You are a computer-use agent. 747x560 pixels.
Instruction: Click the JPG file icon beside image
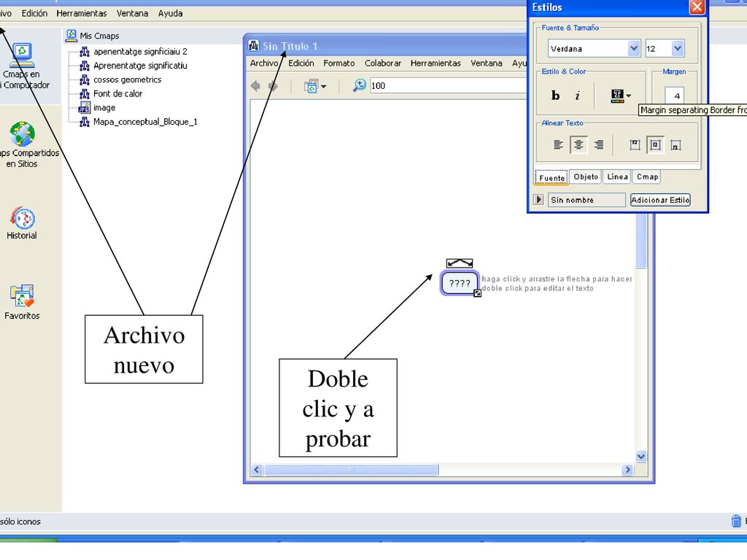85,108
